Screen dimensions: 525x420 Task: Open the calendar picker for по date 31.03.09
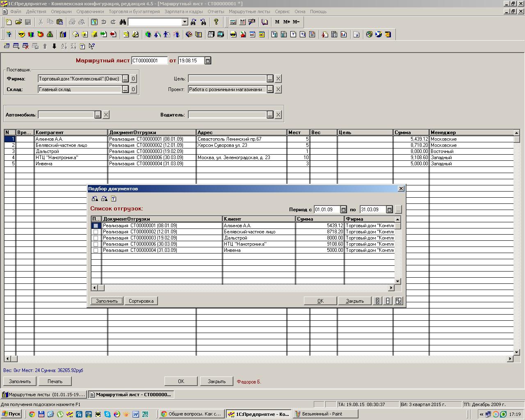[390, 210]
